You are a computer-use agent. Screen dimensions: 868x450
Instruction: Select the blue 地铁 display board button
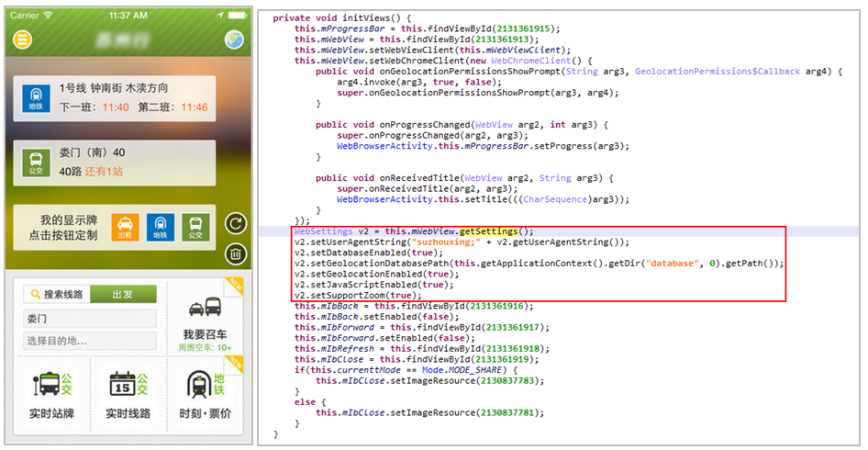tap(161, 228)
